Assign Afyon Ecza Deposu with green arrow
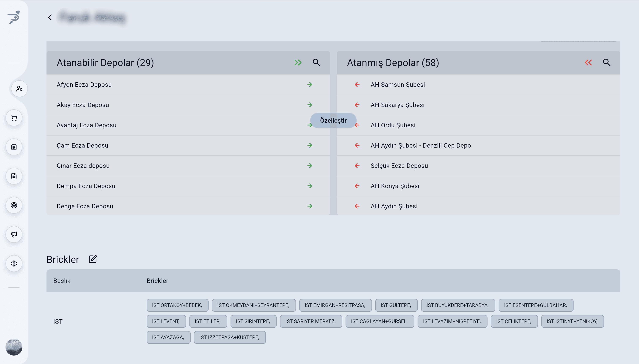Image resolution: width=639 pixels, height=364 pixels. tap(310, 84)
